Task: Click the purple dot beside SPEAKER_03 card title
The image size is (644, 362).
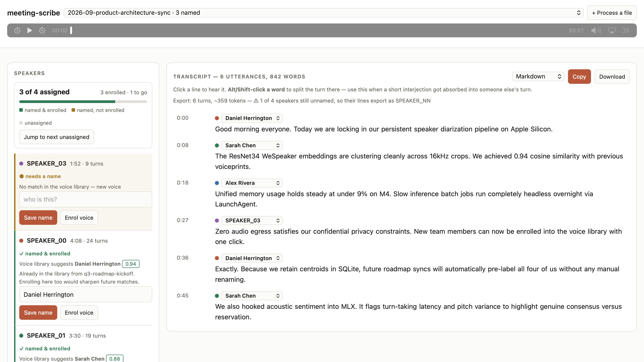Action: tap(21, 164)
